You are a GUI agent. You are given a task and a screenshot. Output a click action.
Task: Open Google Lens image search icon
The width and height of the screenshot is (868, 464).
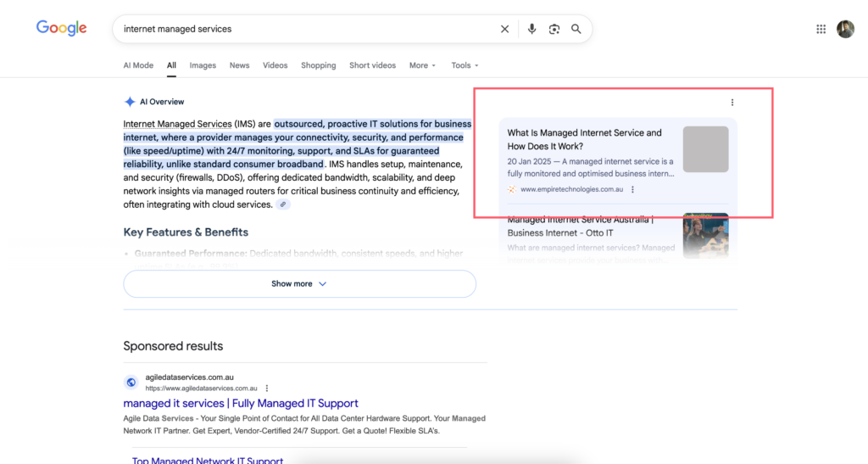click(x=554, y=29)
